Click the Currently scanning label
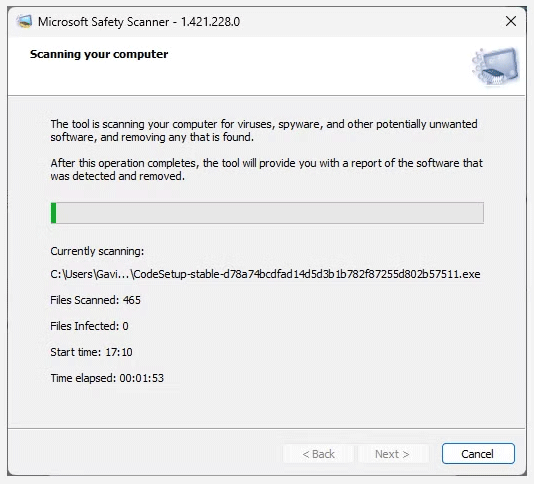 click(x=97, y=251)
